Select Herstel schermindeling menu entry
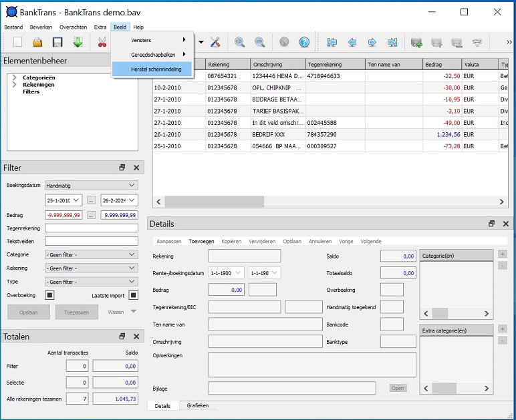This screenshot has width=516, height=420. (x=152, y=69)
